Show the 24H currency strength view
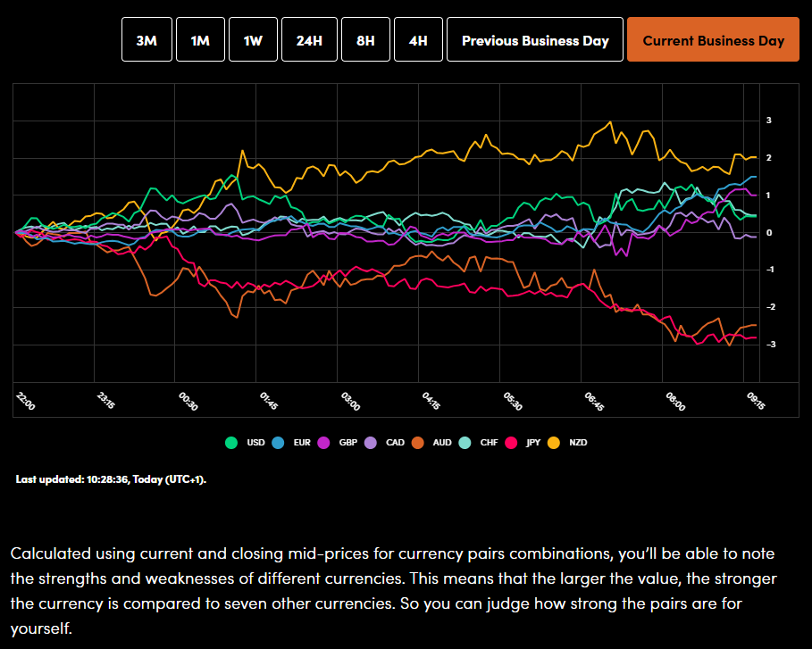Image resolution: width=812 pixels, height=649 pixels. 309,40
